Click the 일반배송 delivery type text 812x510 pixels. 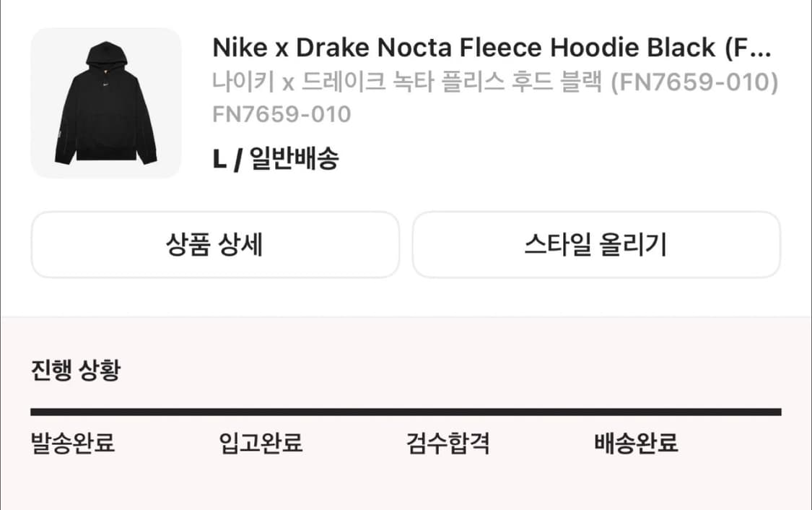pyautogui.click(x=294, y=159)
